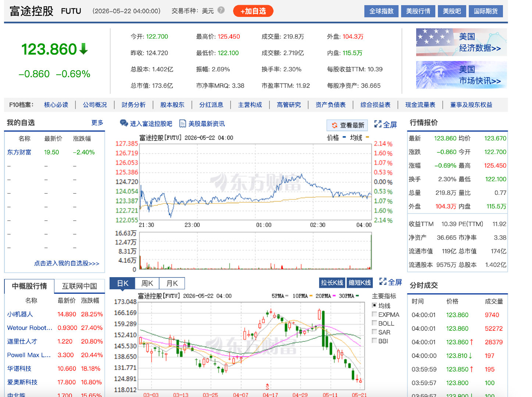Click the 美股最新资讯 document icon

182,124
